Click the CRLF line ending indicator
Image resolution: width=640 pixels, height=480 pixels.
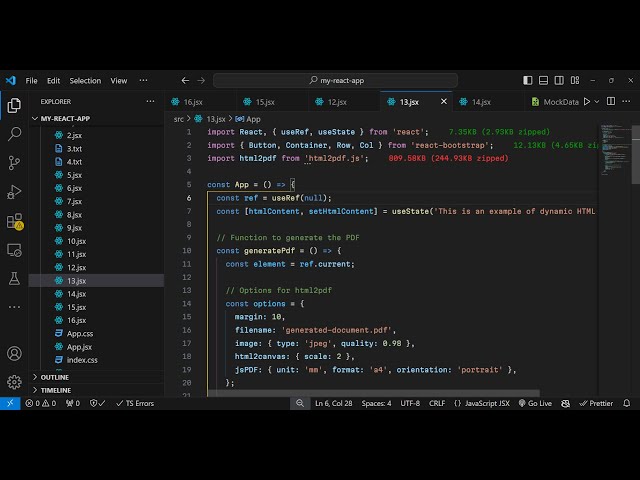tap(437, 403)
